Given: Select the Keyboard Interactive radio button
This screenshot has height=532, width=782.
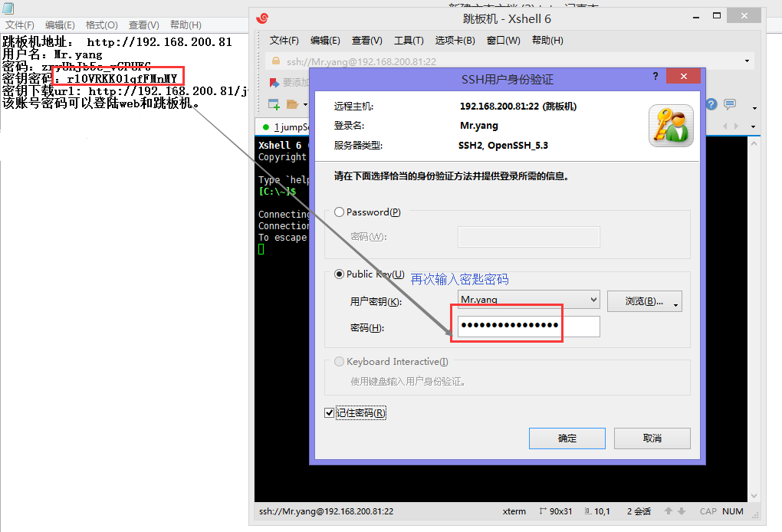Looking at the screenshot, I should [339, 362].
